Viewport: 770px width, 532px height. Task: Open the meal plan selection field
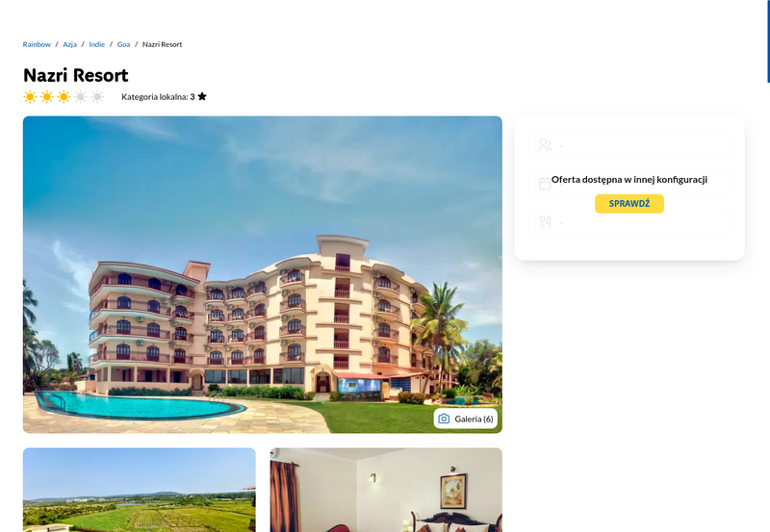coord(629,222)
